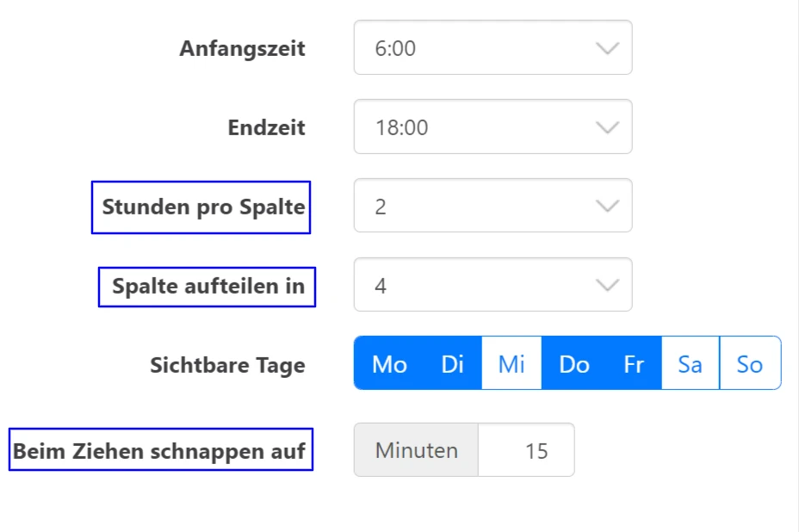Screen dimensions: 799x532
Task: Toggle off Friday (Fr) day button
Action: [x=634, y=364]
